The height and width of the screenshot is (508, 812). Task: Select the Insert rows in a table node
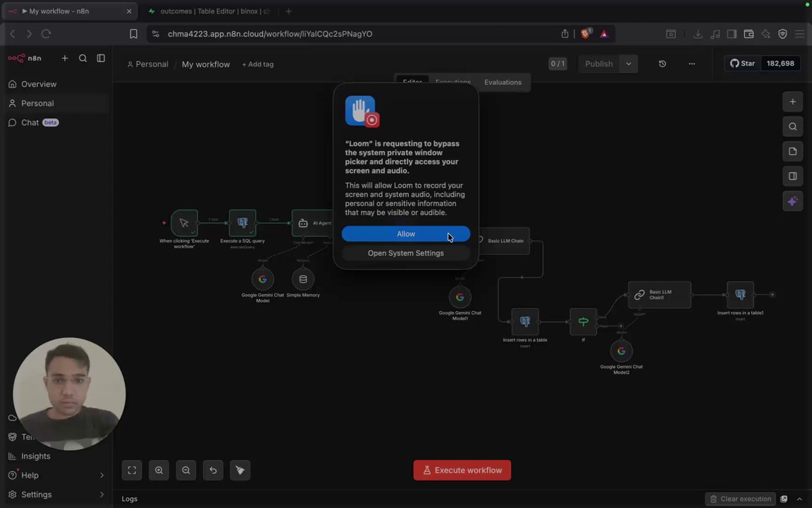[525, 322]
